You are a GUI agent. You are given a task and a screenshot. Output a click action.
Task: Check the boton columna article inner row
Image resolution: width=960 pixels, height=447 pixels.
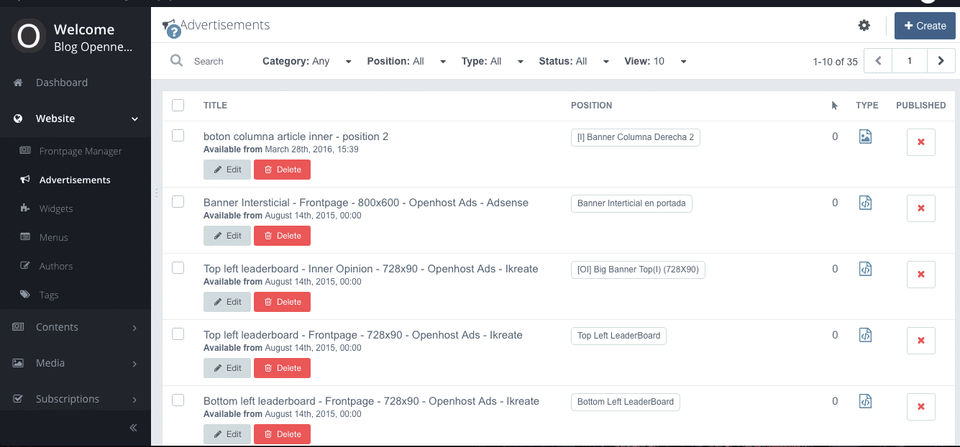[178, 136]
